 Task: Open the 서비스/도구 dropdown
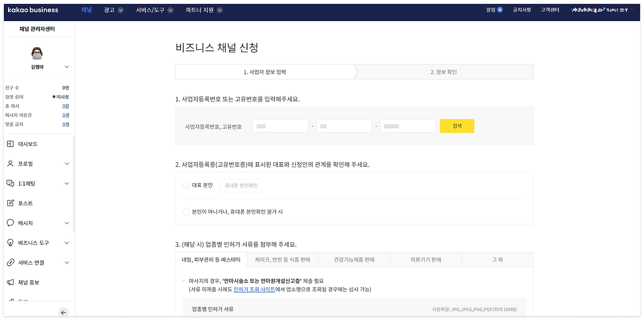[154, 10]
